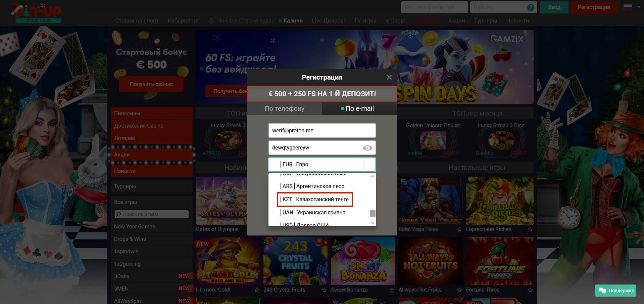Click the registration password field
This screenshot has width=644, height=304.
point(322,147)
